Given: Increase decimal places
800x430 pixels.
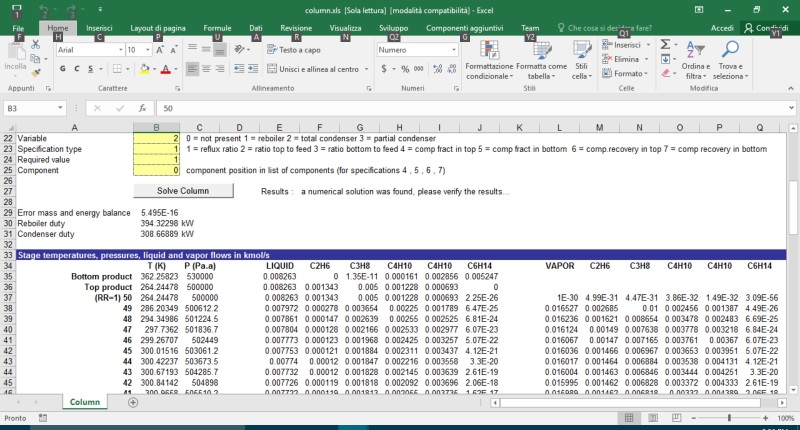Looking at the screenshot, I should point(437,69).
